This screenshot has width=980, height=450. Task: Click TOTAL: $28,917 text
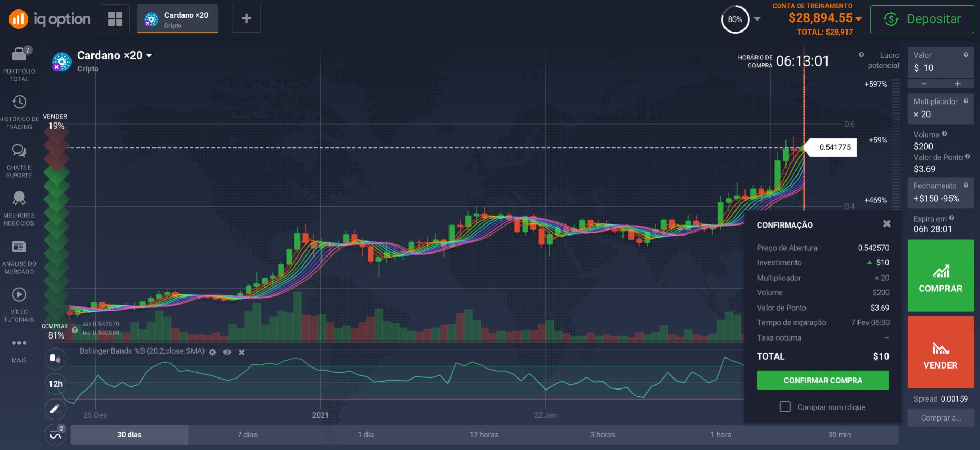[x=825, y=32]
